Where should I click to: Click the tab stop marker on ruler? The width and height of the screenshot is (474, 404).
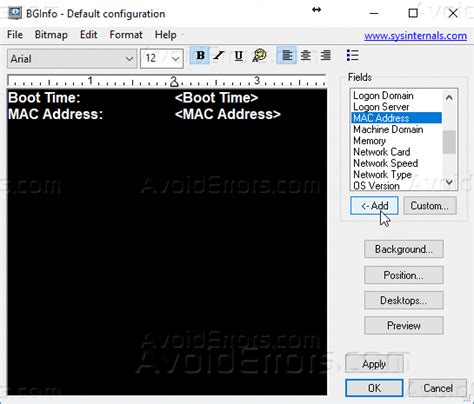coord(174,82)
